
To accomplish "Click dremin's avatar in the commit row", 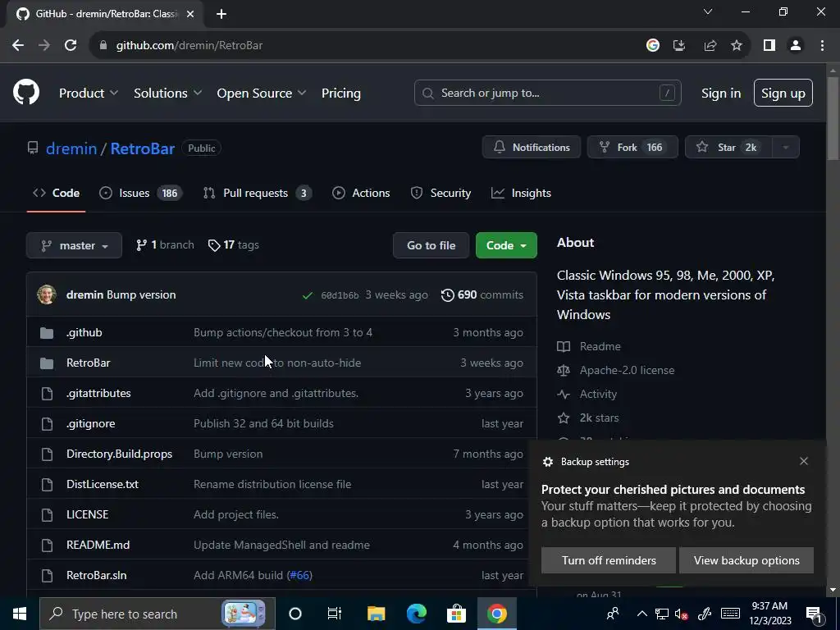I will (47, 294).
